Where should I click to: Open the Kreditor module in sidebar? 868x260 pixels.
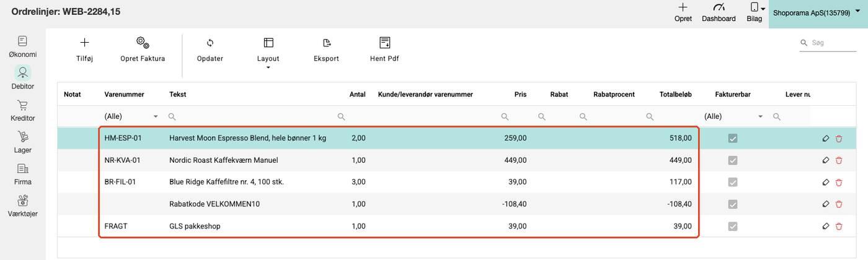click(x=22, y=111)
